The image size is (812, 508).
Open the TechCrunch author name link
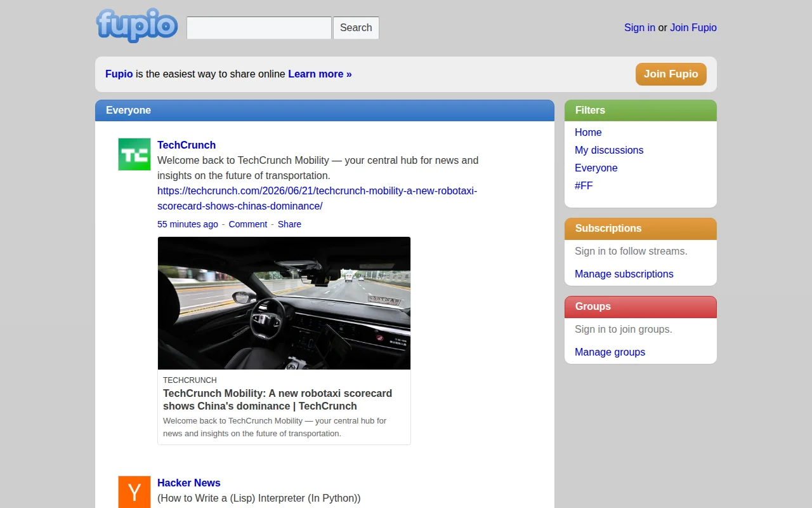pyautogui.click(x=187, y=145)
